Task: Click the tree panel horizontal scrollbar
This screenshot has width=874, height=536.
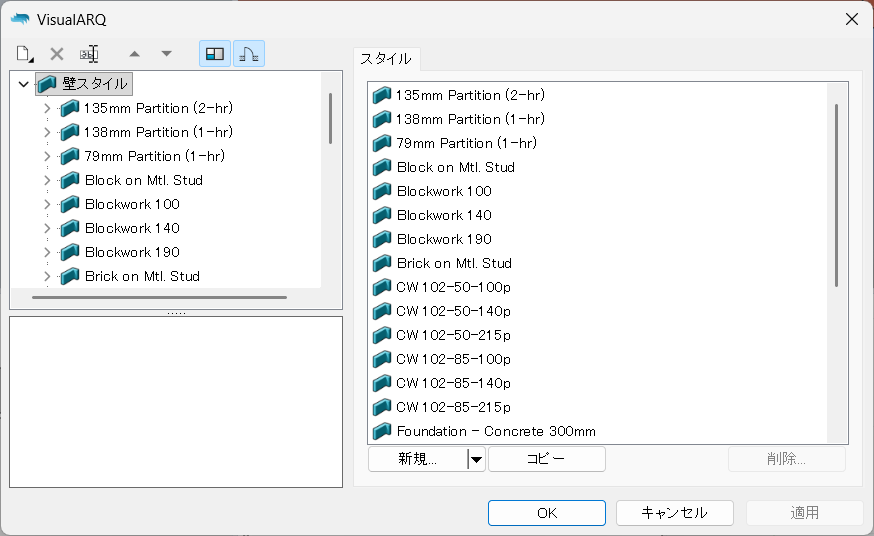Action: (x=159, y=298)
